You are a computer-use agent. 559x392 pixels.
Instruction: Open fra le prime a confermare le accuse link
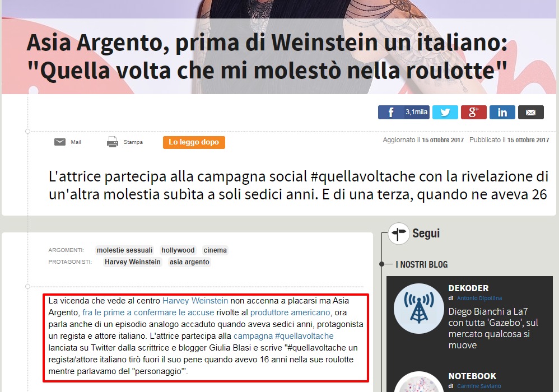pos(148,312)
